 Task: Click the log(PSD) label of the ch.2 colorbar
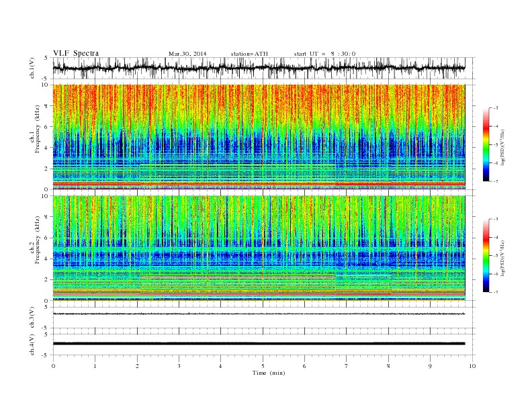(503, 258)
